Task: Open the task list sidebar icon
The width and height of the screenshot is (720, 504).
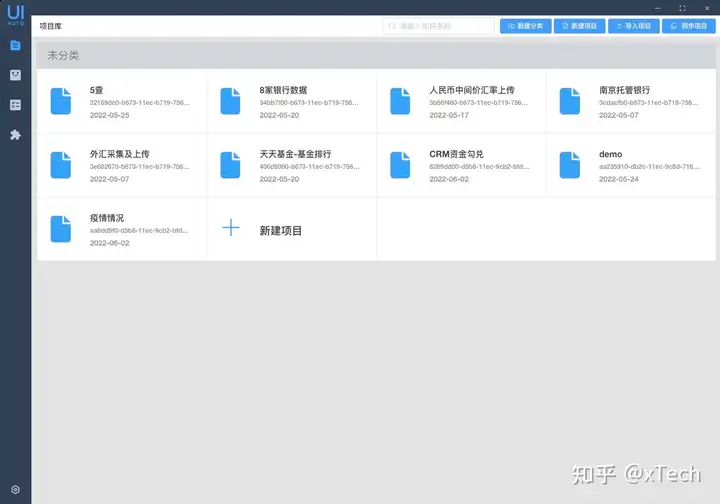Action: pyautogui.click(x=15, y=105)
